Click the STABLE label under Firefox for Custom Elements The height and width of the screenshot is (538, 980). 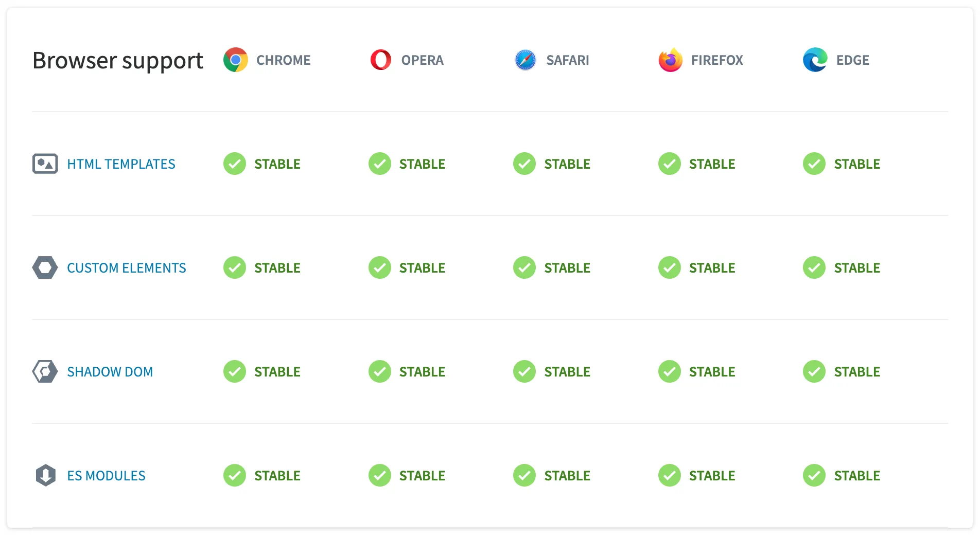point(713,267)
